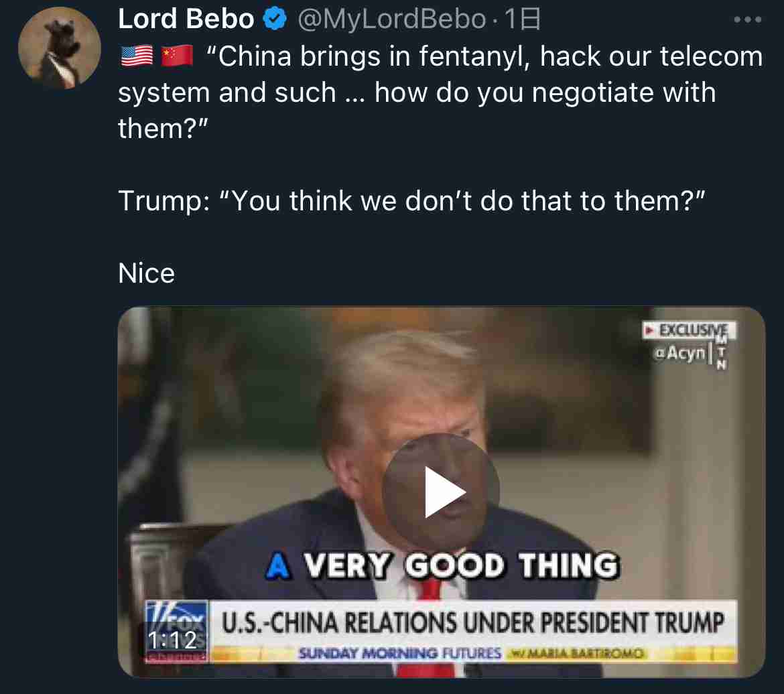Viewport: 784px width, 694px height.
Task: Play the Fox News interview video
Action: pos(441,492)
